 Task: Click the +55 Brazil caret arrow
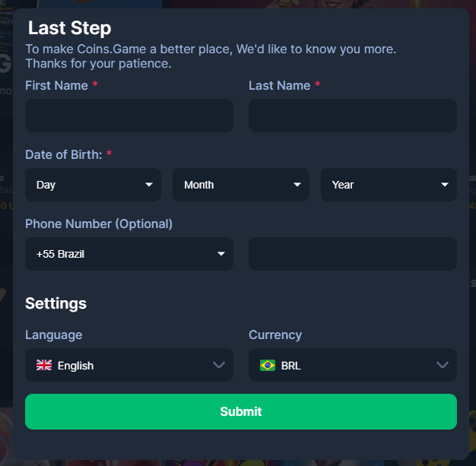[x=221, y=254]
